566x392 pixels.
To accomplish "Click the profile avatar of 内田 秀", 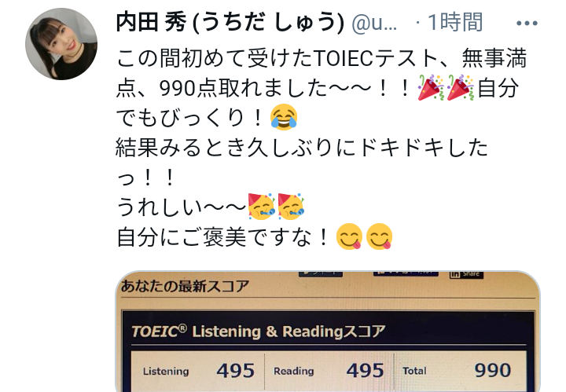I will 61,44.
